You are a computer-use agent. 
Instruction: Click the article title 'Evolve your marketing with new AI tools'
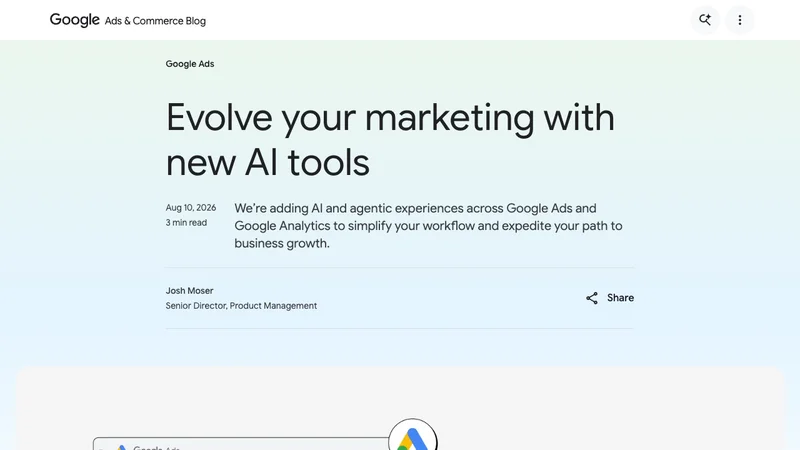(390, 139)
